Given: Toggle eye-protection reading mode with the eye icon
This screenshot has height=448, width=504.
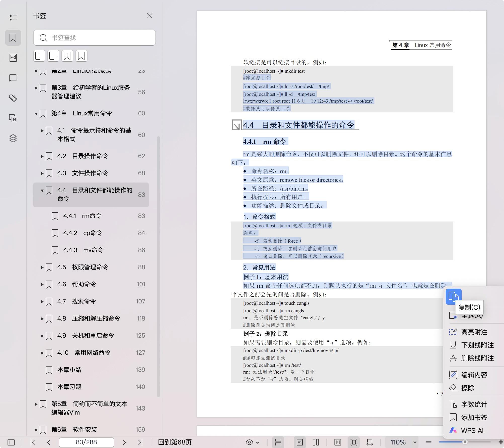Looking at the screenshot, I should coord(249,442).
